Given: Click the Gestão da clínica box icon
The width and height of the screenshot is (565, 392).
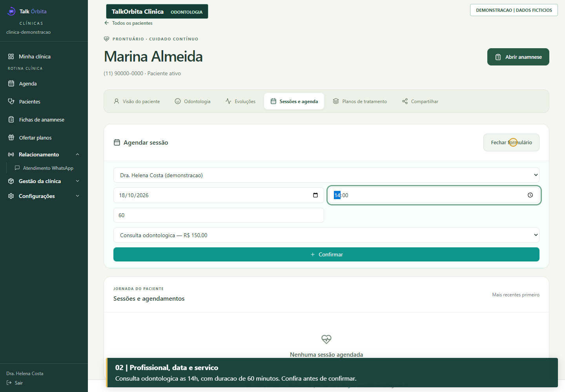Looking at the screenshot, I should (x=11, y=181).
